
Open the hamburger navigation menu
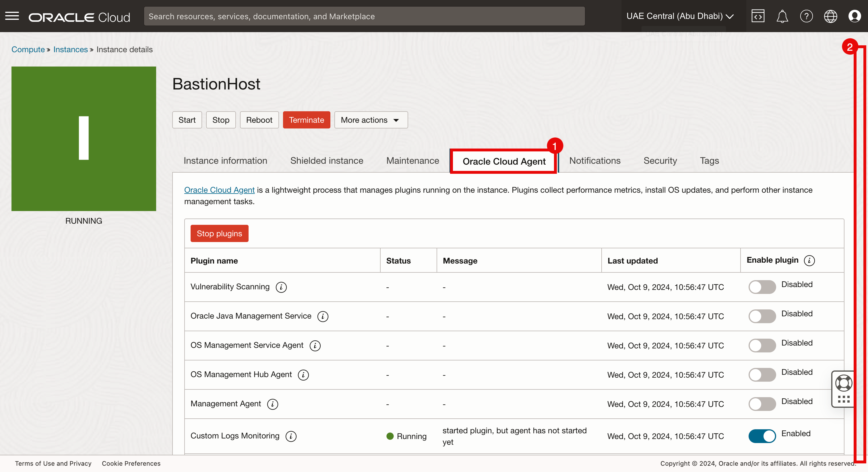(x=12, y=16)
